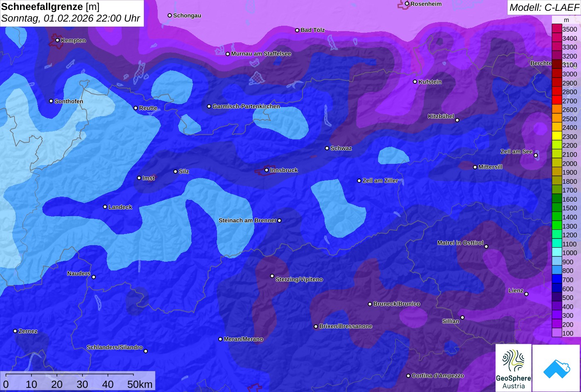The width and height of the screenshot is (581, 392).
Task: Click the Garmisch-Partenkirchen label
Action: (x=246, y=106)
